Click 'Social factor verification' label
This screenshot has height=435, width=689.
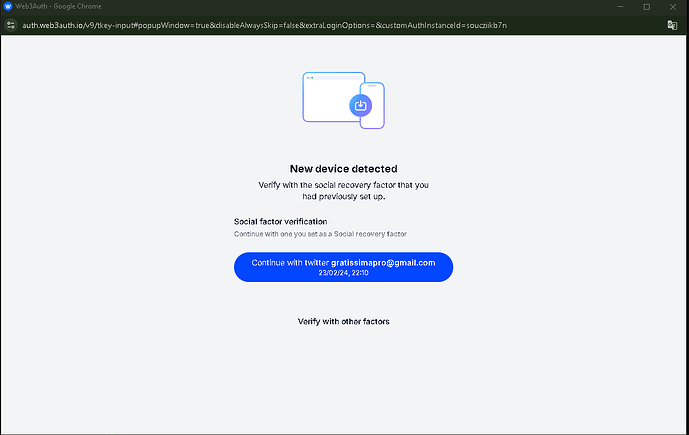(x=280, y=221)
